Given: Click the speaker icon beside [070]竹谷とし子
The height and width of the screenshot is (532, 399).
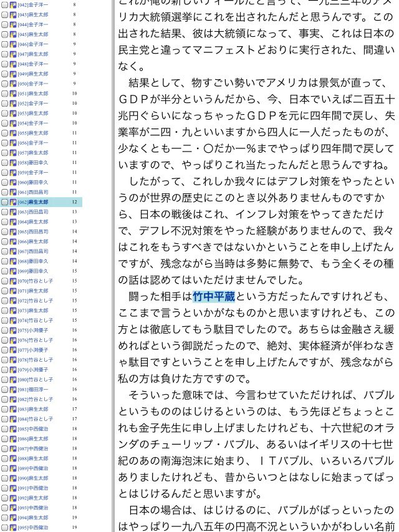Looking at the screenshot, I should [x=13, y=281].
